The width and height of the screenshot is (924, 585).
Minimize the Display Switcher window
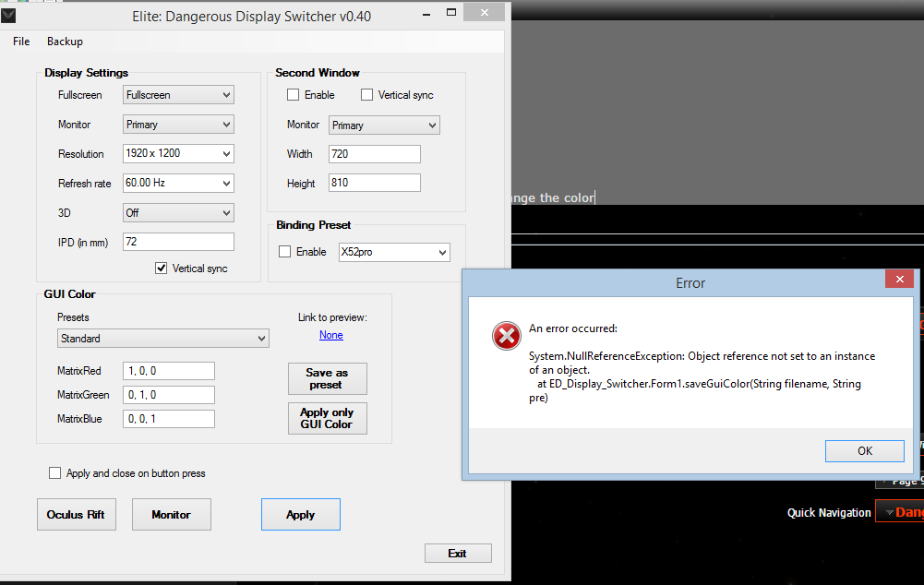pos(426,14)
